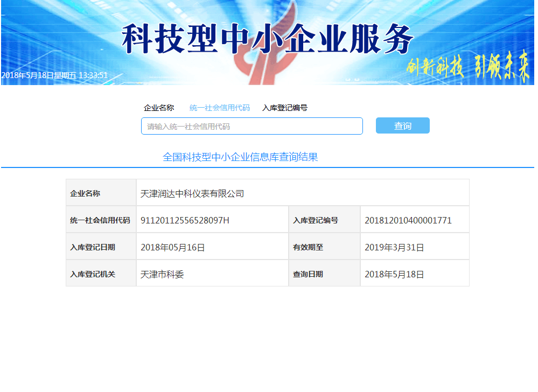
Task: Click the banner timestamp 2018年5月18日星期五
Action: coord(39,75)
